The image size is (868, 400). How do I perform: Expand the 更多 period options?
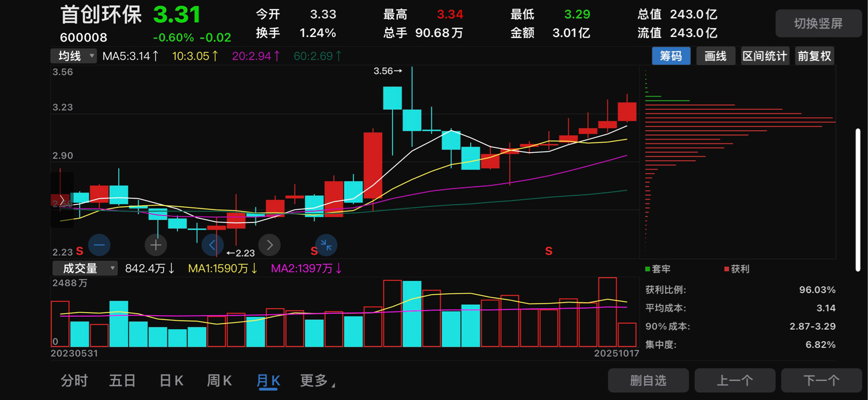[x=317, y=381]
